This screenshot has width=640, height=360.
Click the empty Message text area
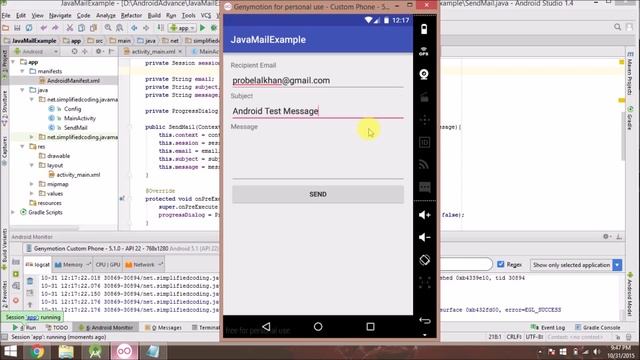318,156
